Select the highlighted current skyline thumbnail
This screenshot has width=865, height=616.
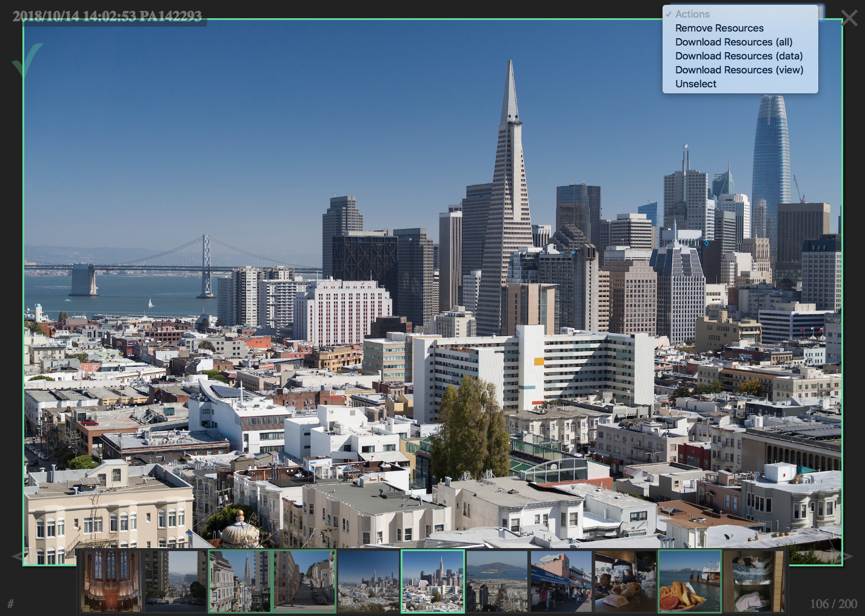[433, 580]
